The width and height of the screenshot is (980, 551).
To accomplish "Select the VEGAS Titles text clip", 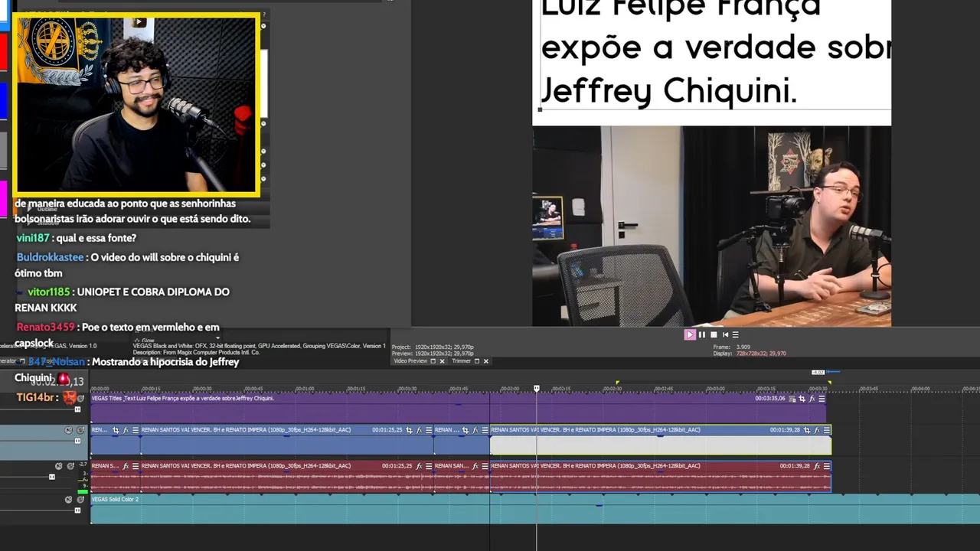I will (458, 407).
